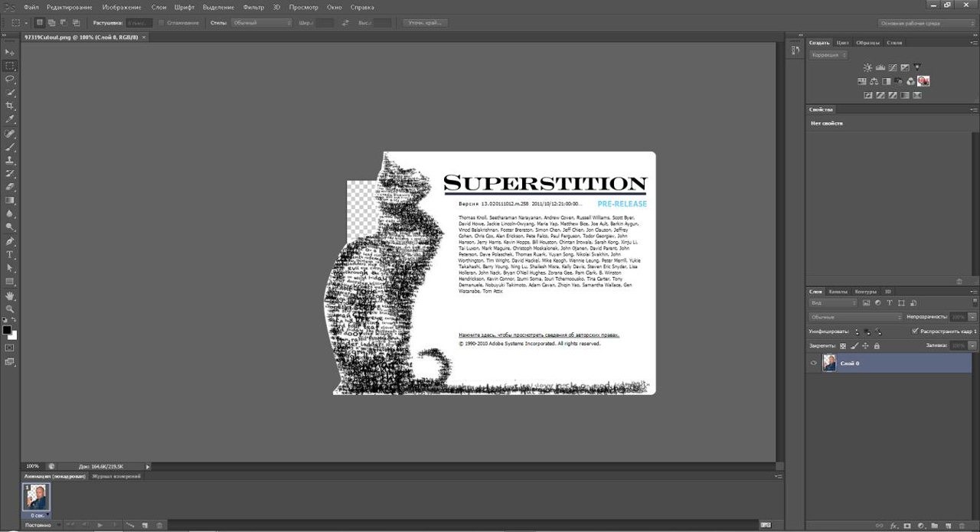
Task: Open the Непрозрачность value dropdown arrow
Action: click(972, 317)
